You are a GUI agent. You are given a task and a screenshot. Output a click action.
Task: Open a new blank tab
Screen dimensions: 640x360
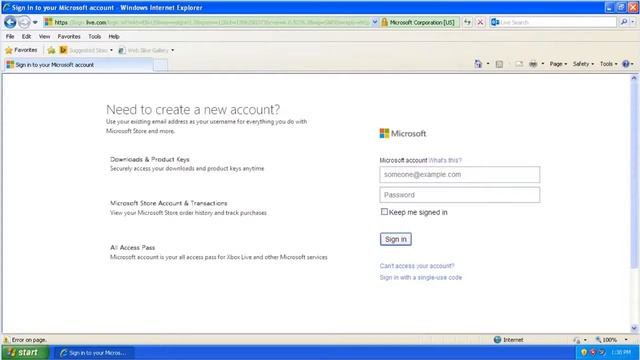tap(160, 65)
